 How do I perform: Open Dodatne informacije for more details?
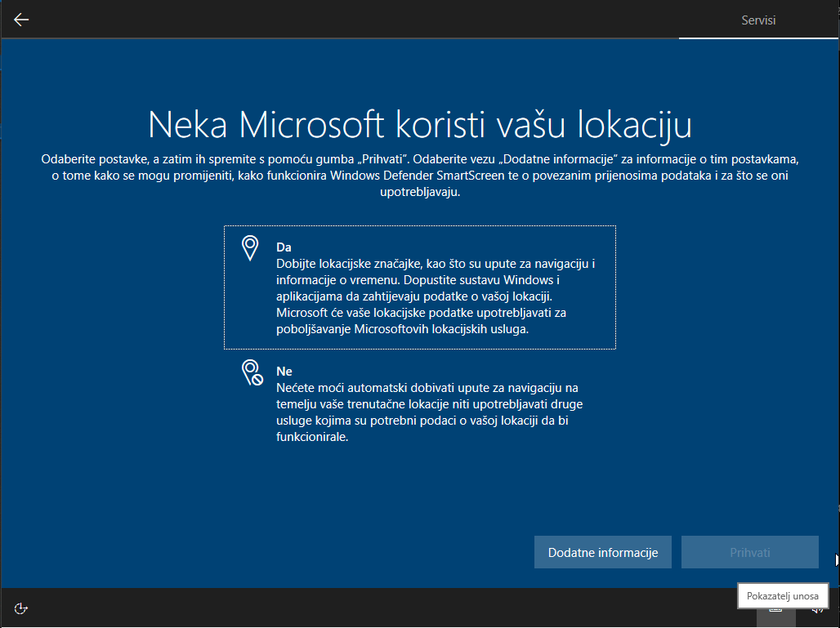pos(603,552)
